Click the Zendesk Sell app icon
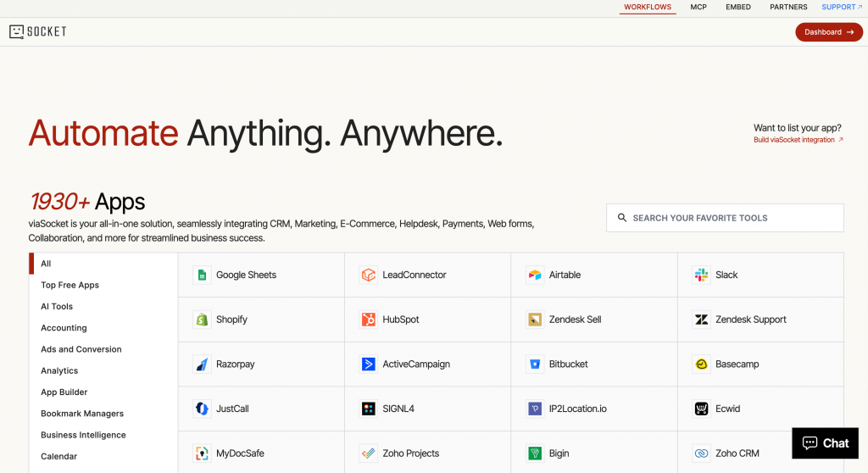The width and height of the screenshot is (868, 473). click(535, 320)
